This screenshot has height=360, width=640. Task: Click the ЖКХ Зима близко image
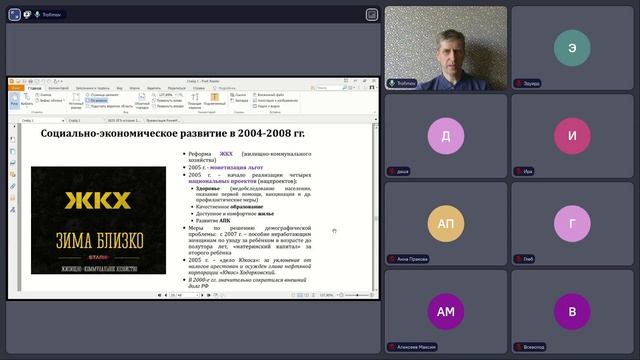[98, 220]
